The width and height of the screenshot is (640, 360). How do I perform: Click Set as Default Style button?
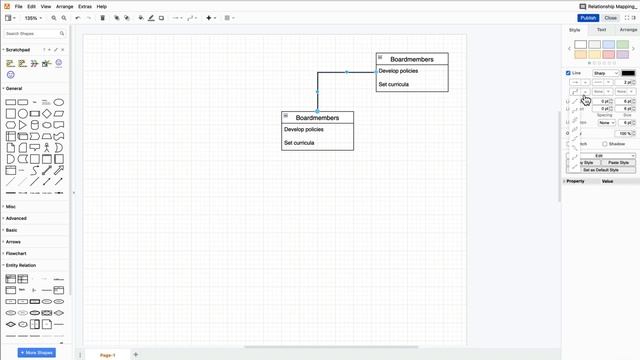click(601, 170)
